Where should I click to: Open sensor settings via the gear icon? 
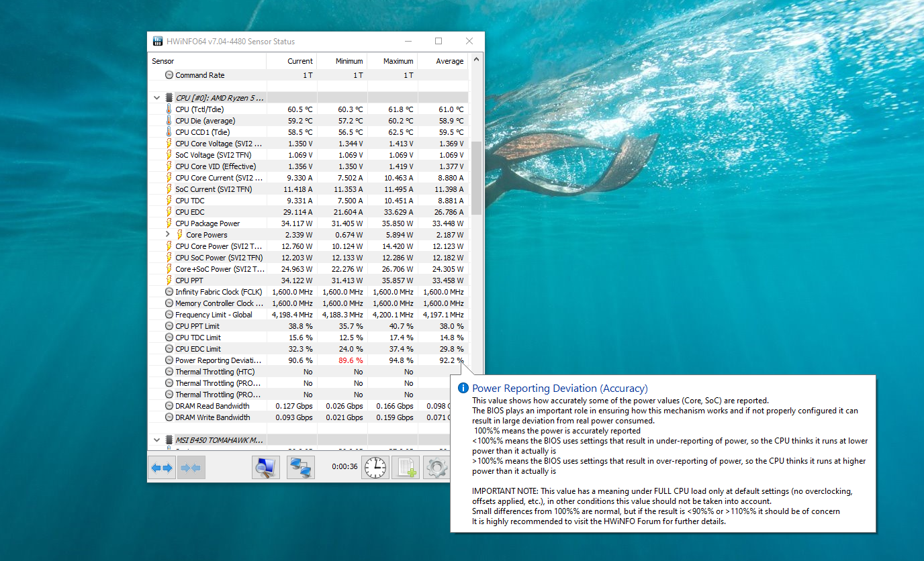[436, 468]
